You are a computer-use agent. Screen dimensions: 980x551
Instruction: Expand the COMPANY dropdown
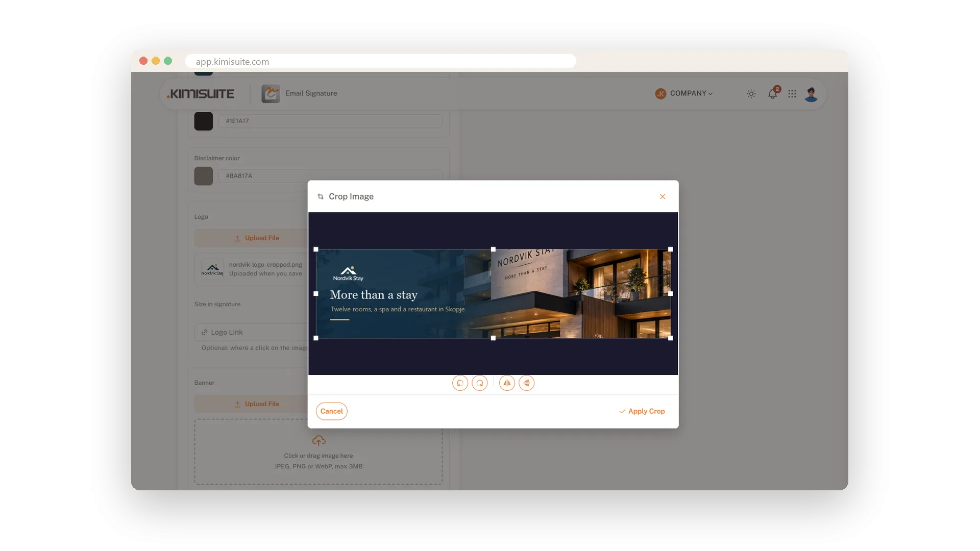point(684,93)
